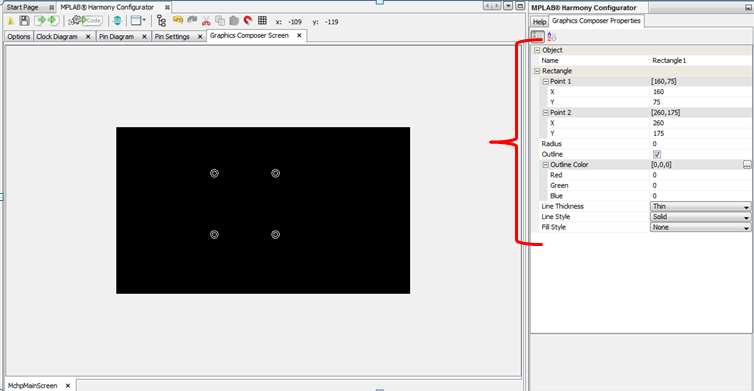
Task: Click the Point 1 Y value 75
Action: click(700, 102)
